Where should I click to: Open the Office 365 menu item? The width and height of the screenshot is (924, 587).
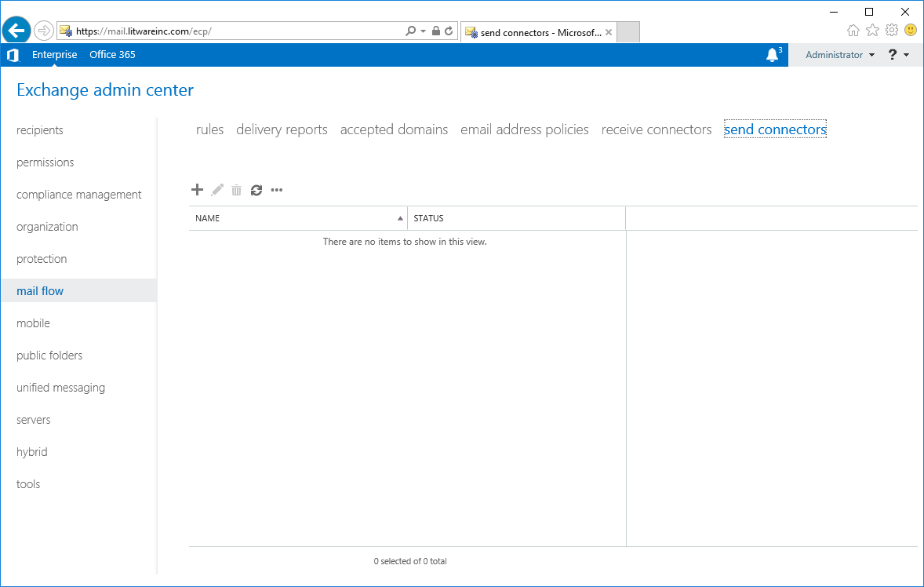click(x=111, y=54)
